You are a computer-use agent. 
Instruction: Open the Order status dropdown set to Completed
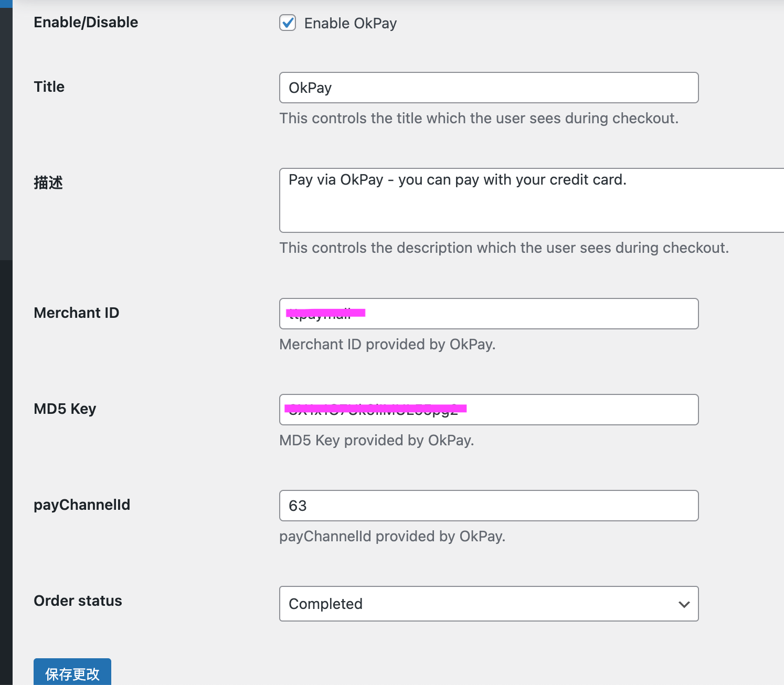click(x=489, y=604)
